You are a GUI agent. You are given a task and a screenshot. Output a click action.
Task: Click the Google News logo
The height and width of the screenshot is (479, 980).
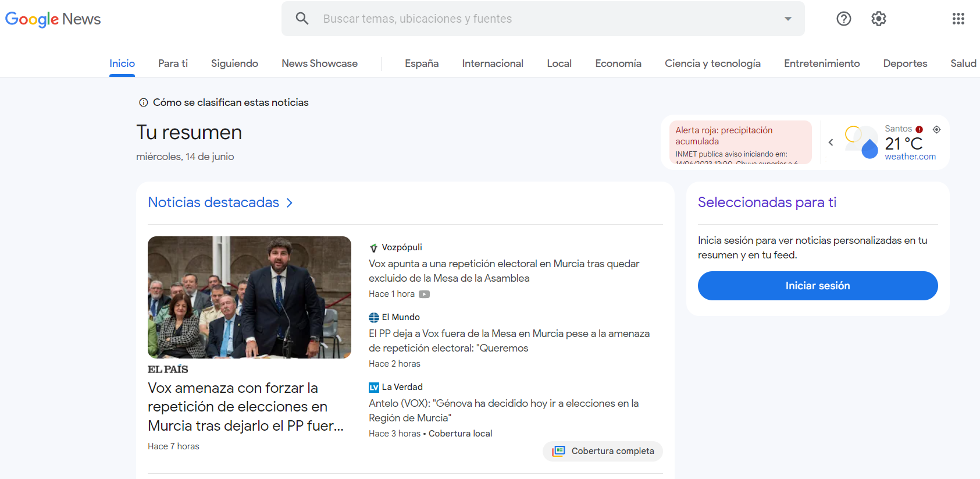coord(53,19)
